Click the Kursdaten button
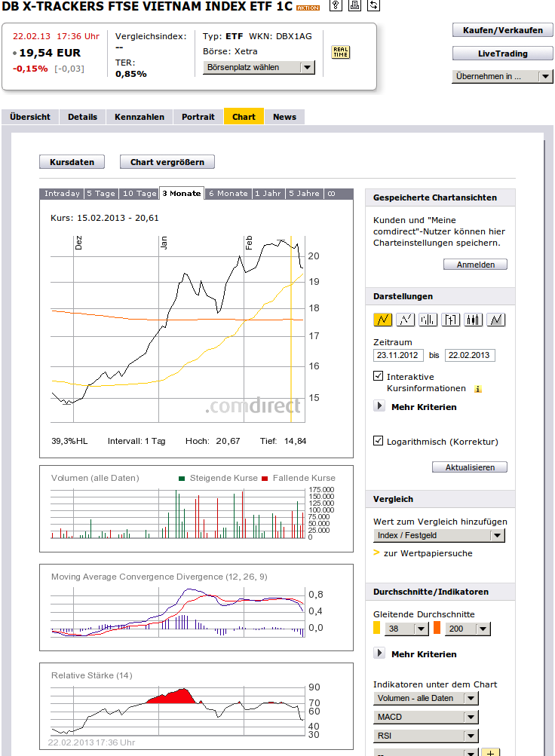 pos(72,162)
